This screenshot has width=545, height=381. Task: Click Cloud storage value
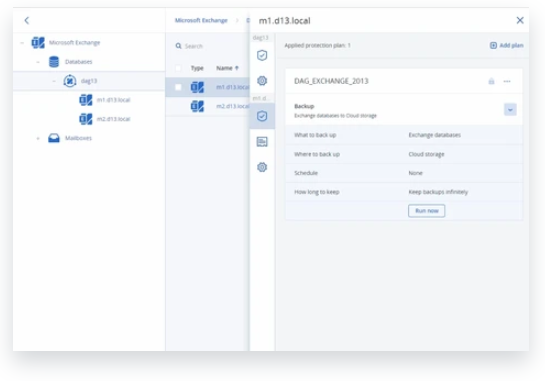426,154
